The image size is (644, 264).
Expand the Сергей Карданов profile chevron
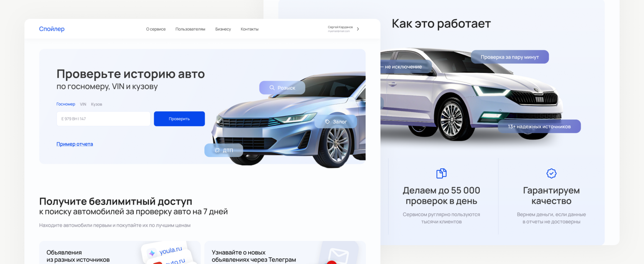tap(358, 29)
